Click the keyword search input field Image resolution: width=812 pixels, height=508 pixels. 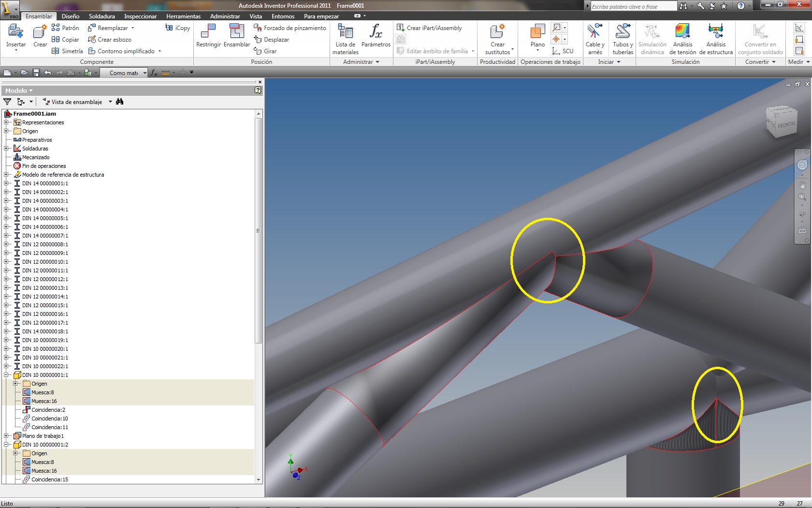(x=633, y=6)
